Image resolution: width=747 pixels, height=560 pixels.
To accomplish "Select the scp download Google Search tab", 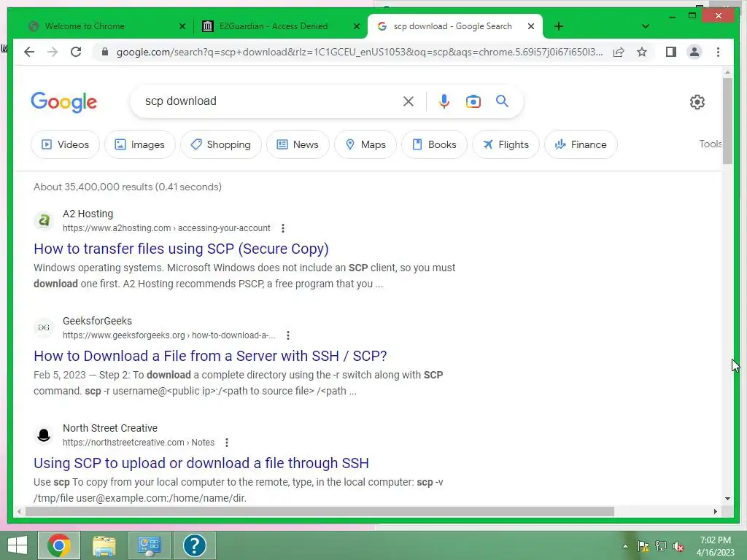I will pos(452,26).
